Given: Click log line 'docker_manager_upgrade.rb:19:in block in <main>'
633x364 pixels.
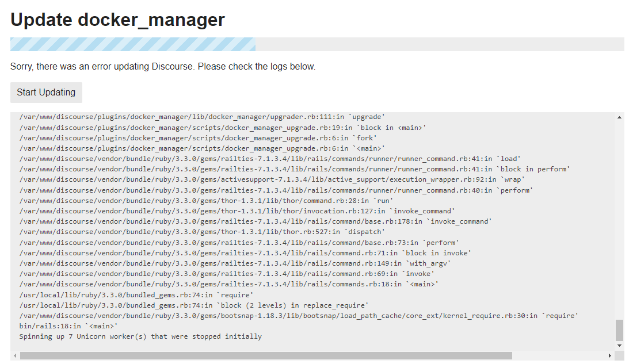Looking at the screenshot, I should [223, 128].
